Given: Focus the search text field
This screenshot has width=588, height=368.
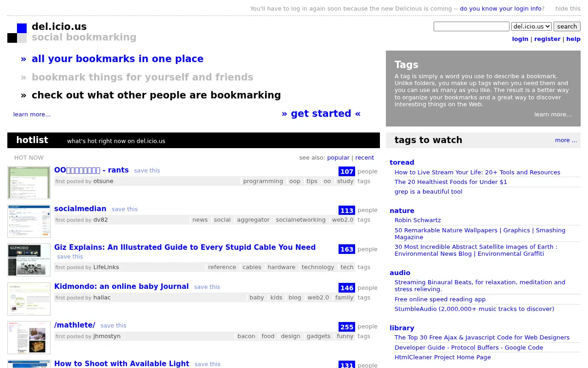Looking at the screenshot, I should (471, 27).
